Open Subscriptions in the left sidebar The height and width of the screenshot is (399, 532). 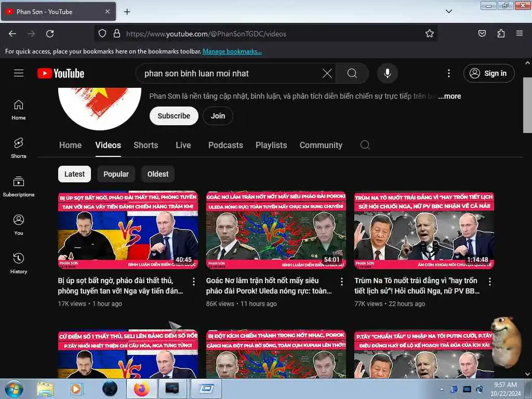19,187
